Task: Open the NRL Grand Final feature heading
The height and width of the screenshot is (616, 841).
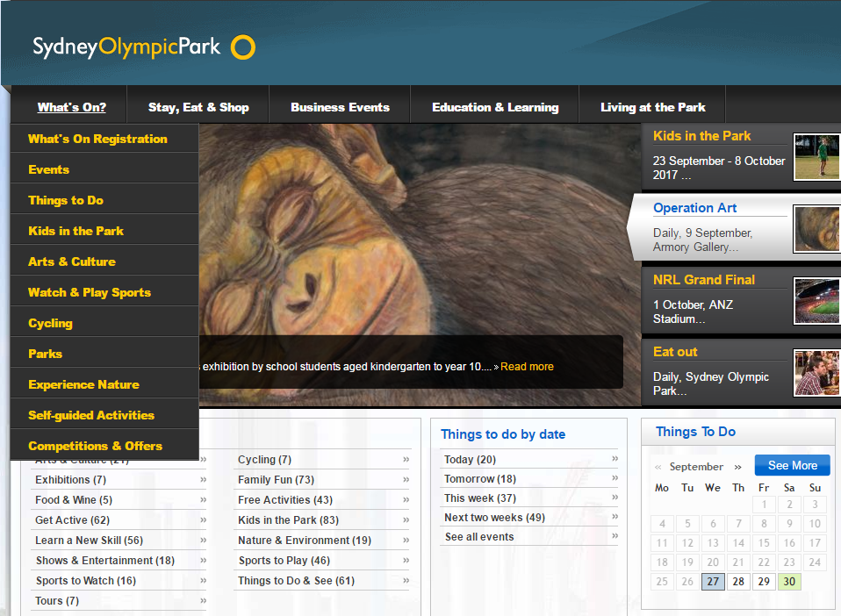Action: click(704, 280)
